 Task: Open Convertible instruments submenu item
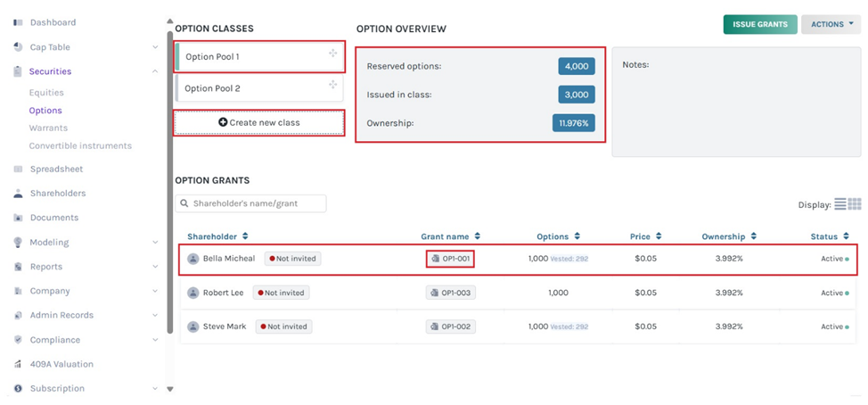pos(80,145)
